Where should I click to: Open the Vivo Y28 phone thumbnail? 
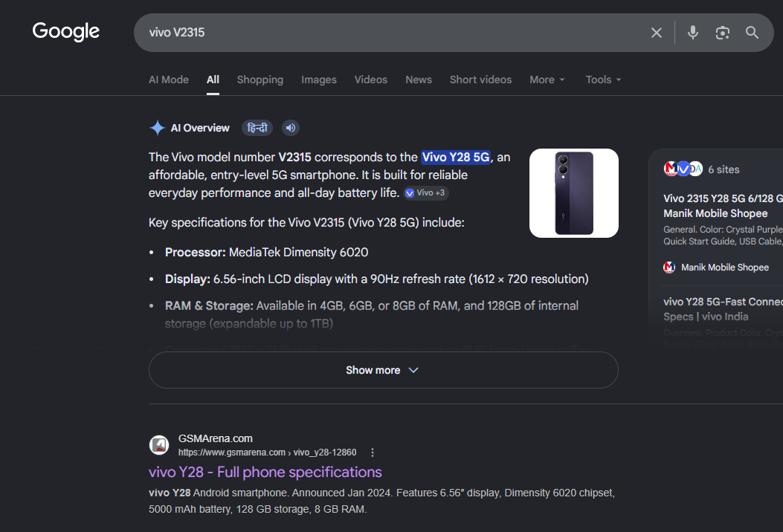(574, 193)
